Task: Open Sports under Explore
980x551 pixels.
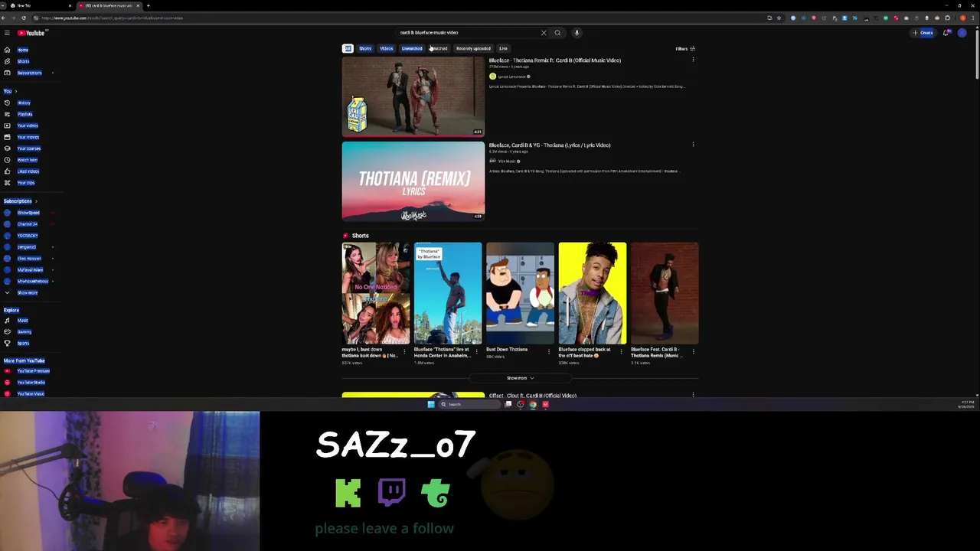Action: [x=23, y=344]
